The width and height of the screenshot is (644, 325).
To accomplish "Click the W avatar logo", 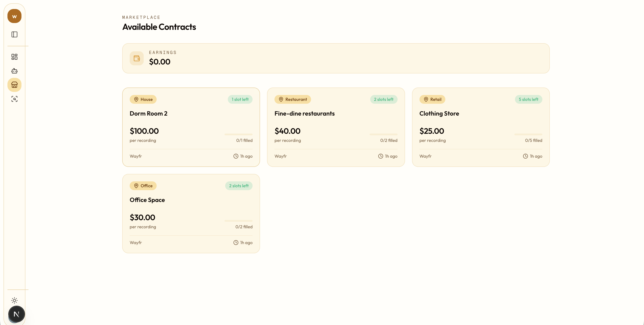I will (14, 16).
